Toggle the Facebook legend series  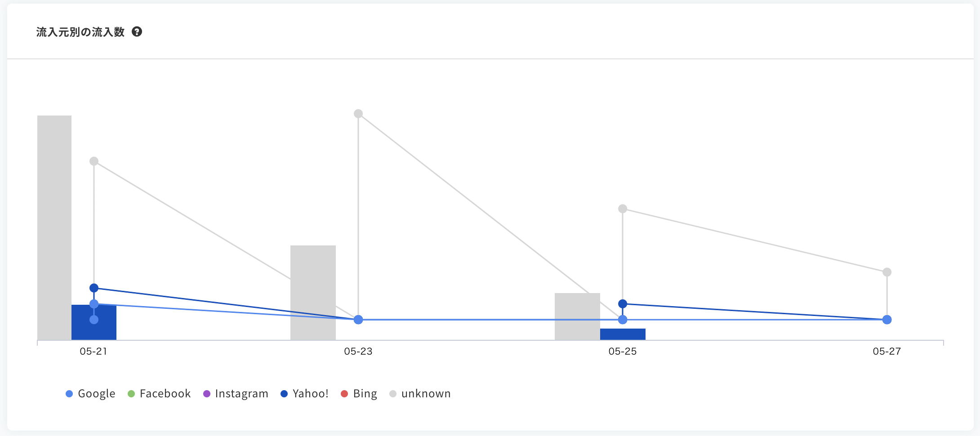[x=159, y=394]
